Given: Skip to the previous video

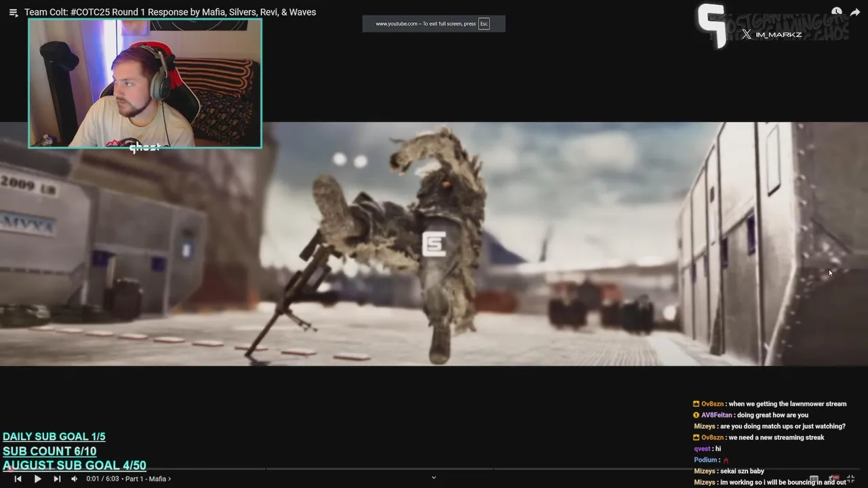Looking at the screenshot, I should pos(18,479).
